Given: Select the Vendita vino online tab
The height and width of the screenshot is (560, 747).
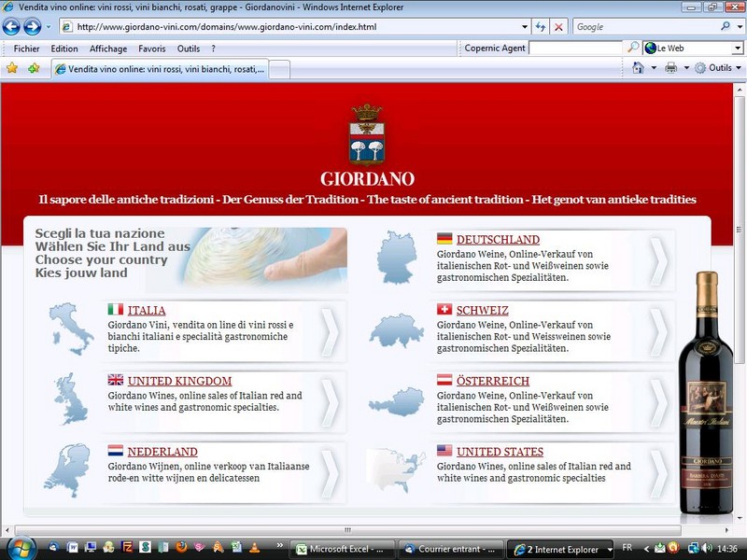Looking at the screenshot, I should [161, 69].
